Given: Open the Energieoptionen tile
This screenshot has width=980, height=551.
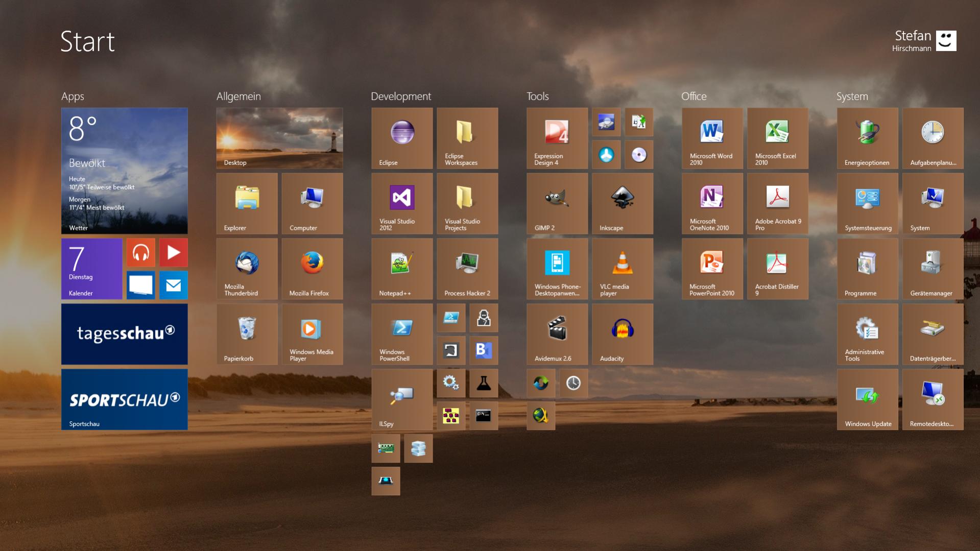Looking at the screenshot, I should point(868,138).
